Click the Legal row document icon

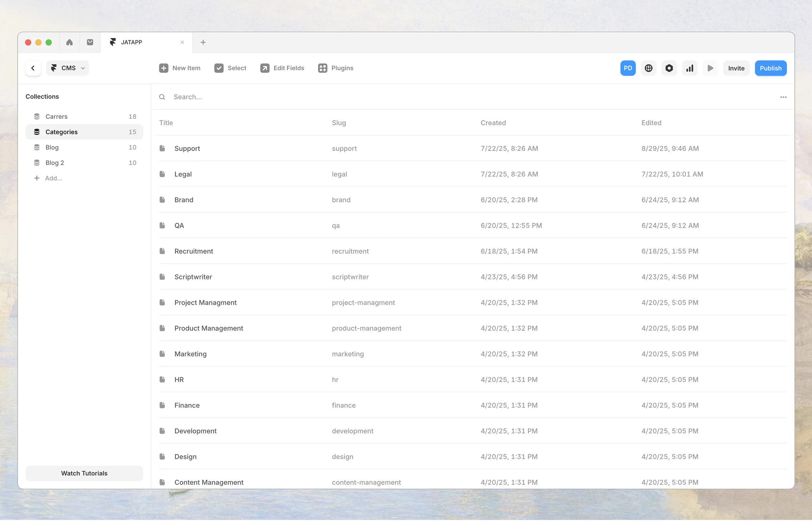[162, 174]
